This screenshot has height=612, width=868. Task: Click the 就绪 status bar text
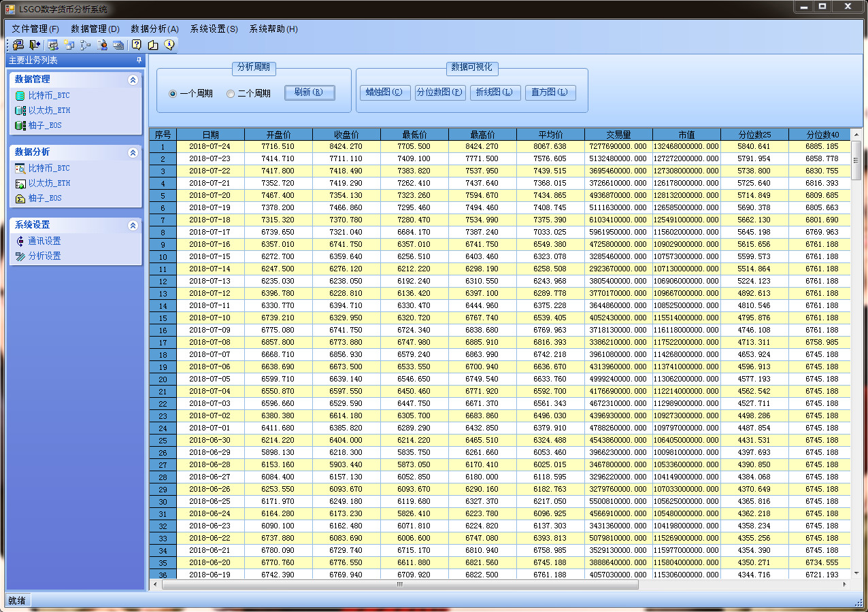tap(17, 600)
